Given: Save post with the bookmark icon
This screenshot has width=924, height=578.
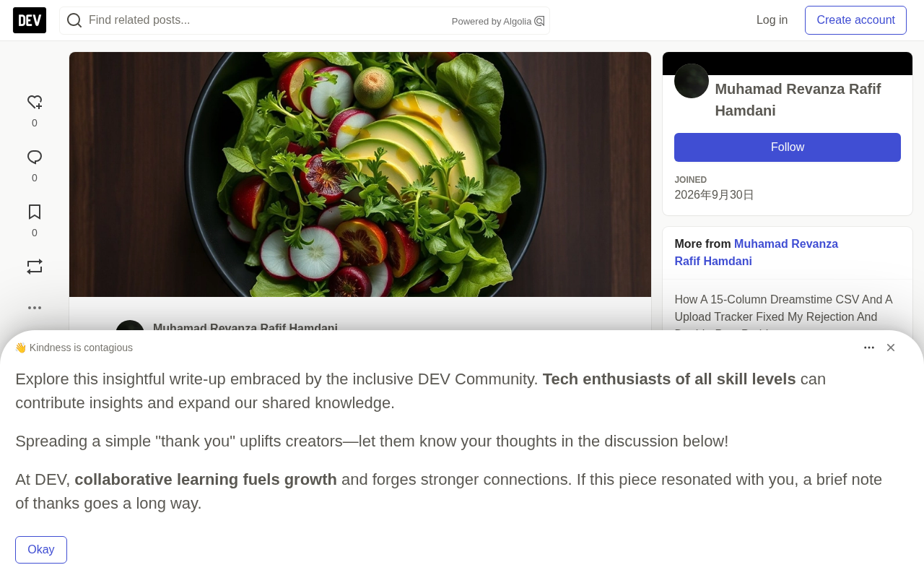Looking at the screenshot, I should 35,212.
